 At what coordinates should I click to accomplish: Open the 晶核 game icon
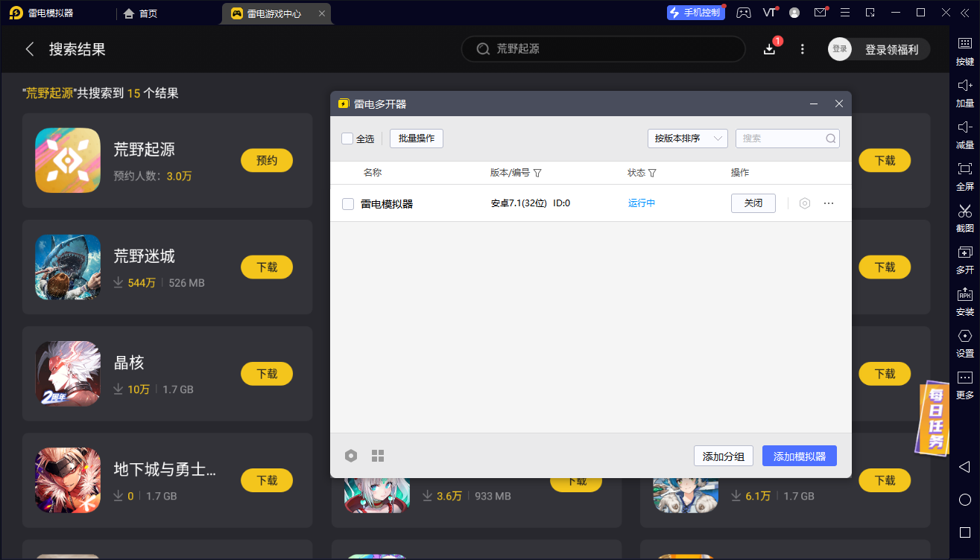point(68,374)
